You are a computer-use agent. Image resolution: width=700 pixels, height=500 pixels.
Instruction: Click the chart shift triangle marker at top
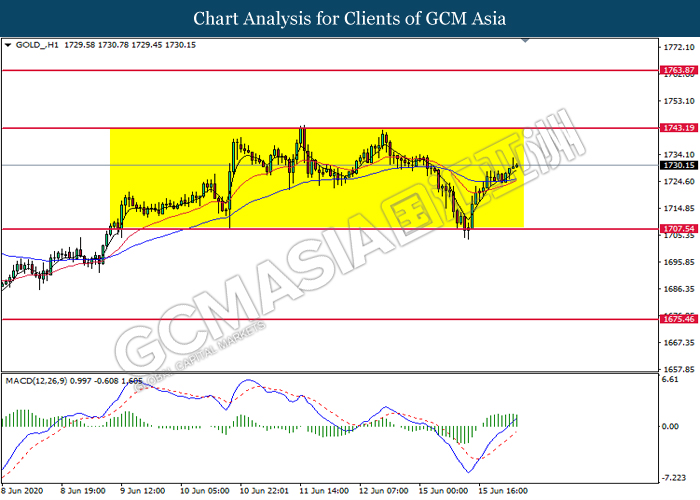pos(525,41)
